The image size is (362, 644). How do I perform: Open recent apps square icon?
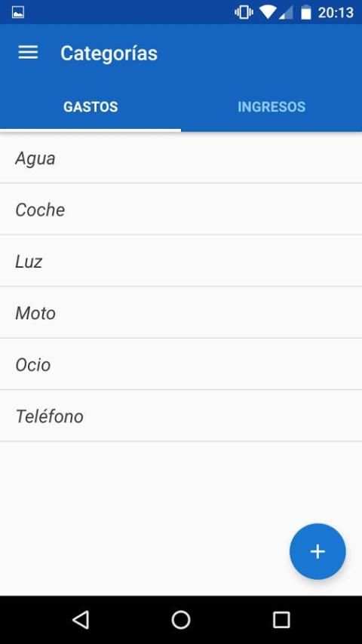pyautogui.click(x=281, y=619)
